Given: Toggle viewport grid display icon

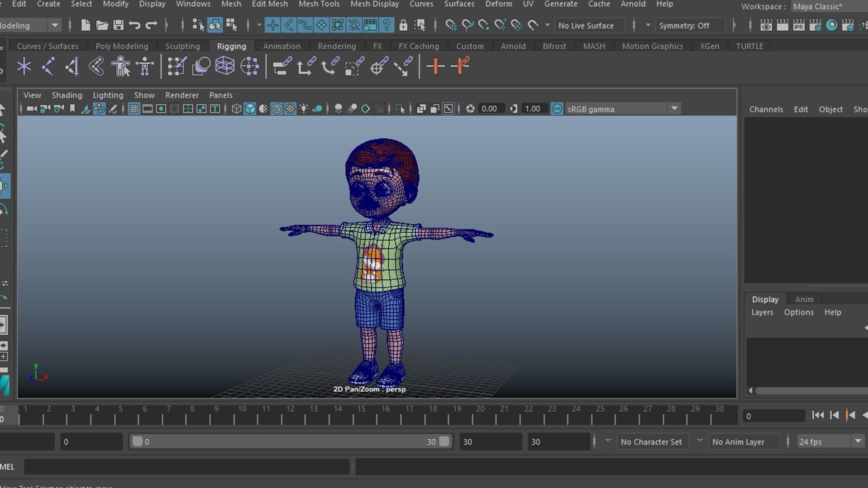Looking at the screenshot, I should click(x=134, y=109).
